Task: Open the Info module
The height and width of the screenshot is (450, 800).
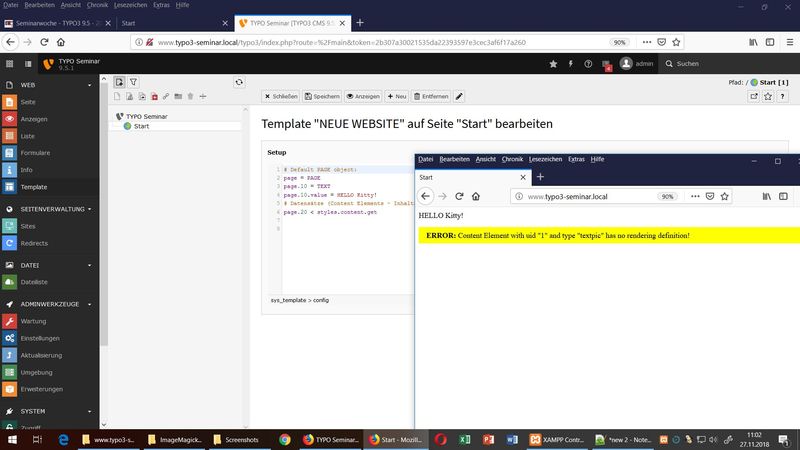Action: click(27, 170)
